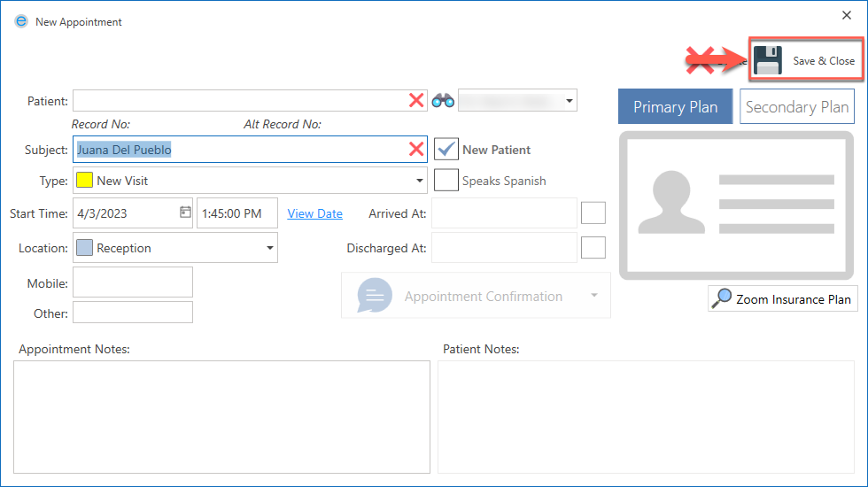Click inside the Appointment Notes text area
The image size is (868, 487).
point(221,417)
